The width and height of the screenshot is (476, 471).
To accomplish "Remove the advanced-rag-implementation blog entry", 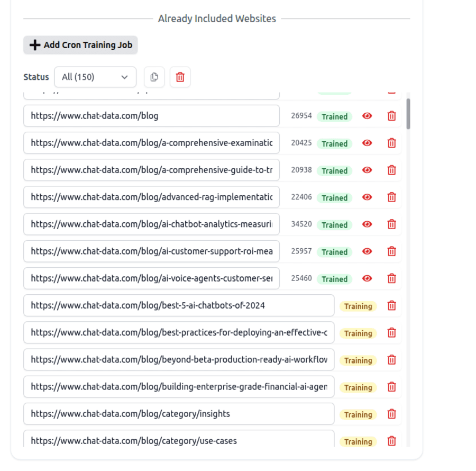I will click(x=391, y=197).
